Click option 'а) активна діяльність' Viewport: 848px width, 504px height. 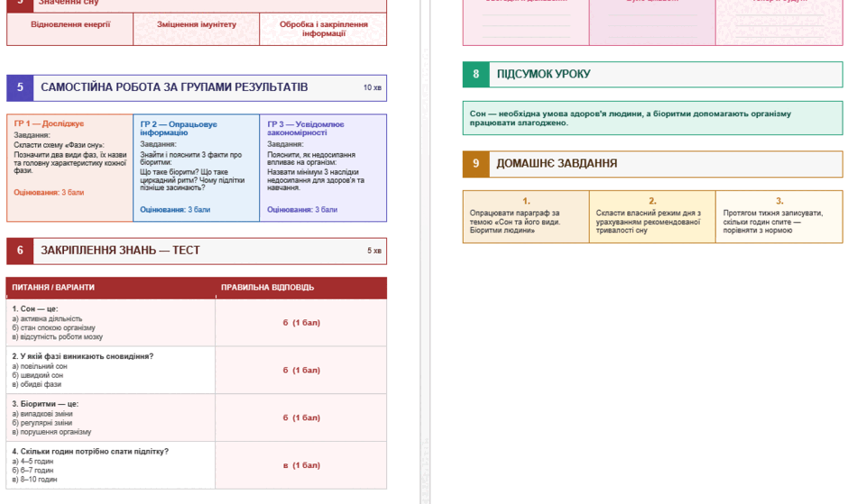coord(47,319)
